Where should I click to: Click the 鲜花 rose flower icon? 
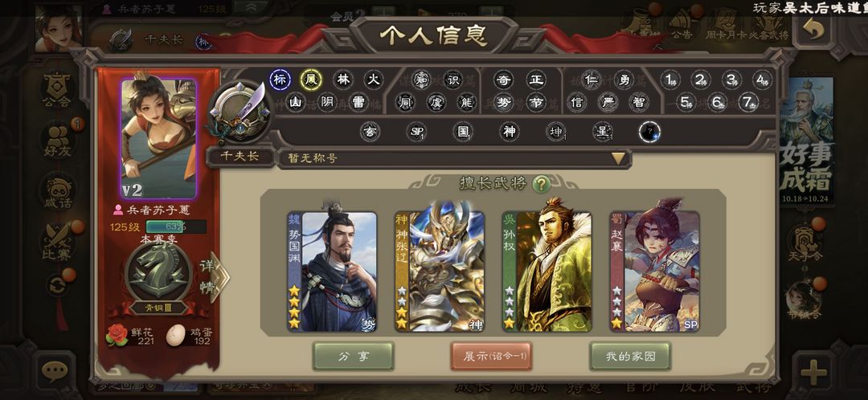[117, 335]
